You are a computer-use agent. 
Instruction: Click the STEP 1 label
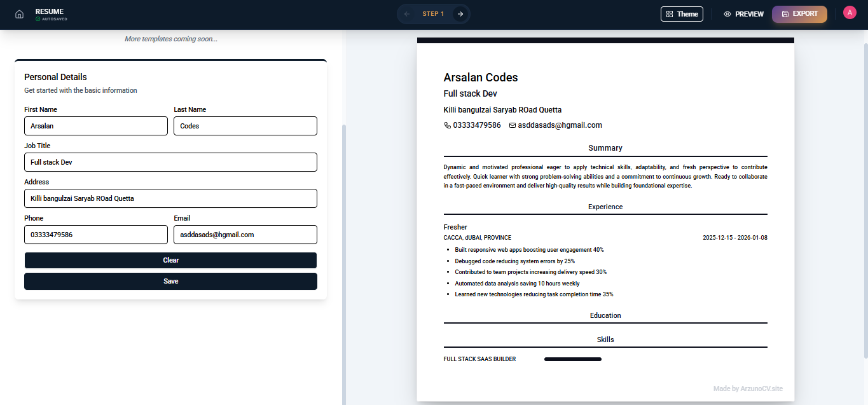(433, 14)
